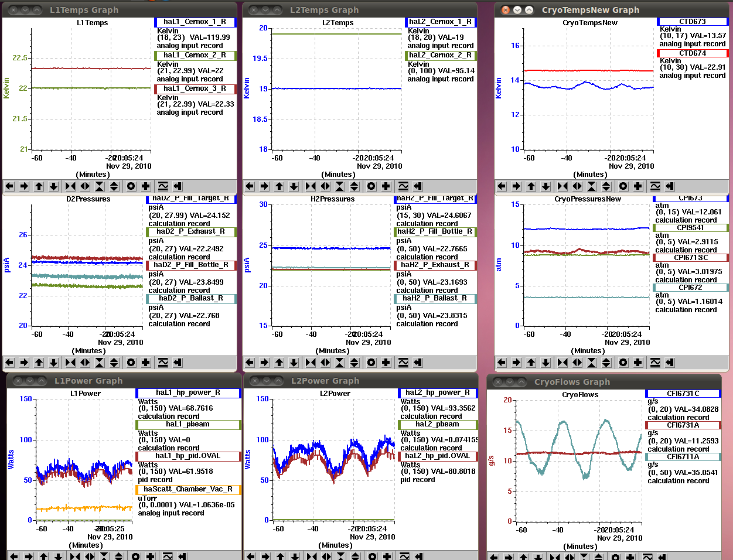Image resolution: width=733 pixels, height=560 pixels.
Task: Minimize the CryoTempsNew Graph window
Action: pyautogui.click(x=517, y=10)
